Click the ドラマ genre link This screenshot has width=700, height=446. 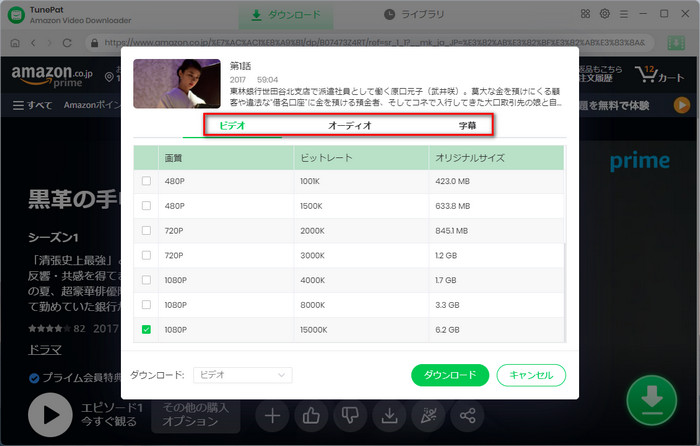pos(45,350)
